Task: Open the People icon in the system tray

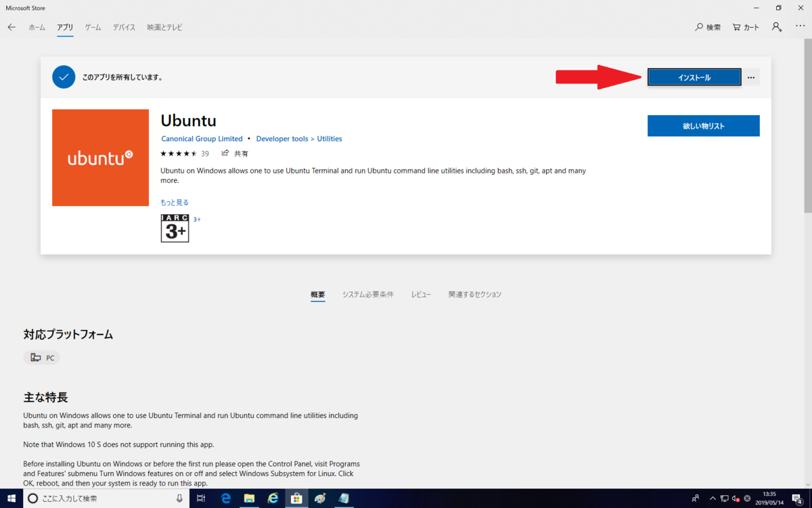Action: coord(696,499)
